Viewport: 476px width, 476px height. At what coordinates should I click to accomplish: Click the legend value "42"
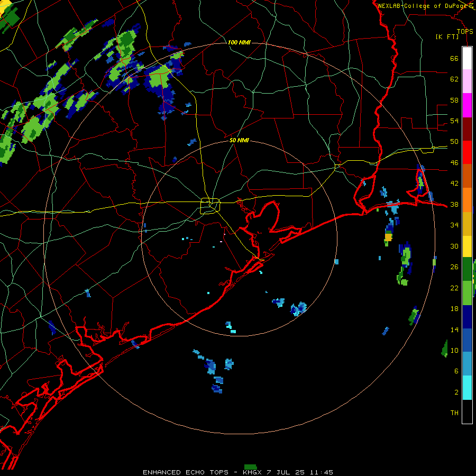454,184
